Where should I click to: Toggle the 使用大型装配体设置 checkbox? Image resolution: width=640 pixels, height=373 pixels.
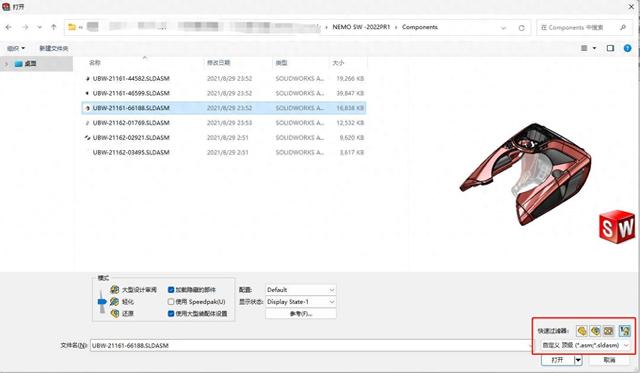click(171, 313)
